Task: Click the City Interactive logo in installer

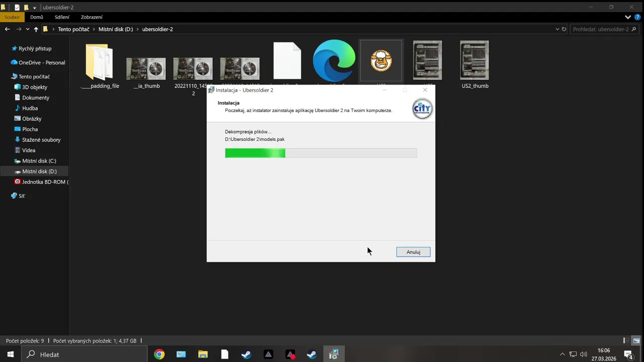Action: (422, 109)
